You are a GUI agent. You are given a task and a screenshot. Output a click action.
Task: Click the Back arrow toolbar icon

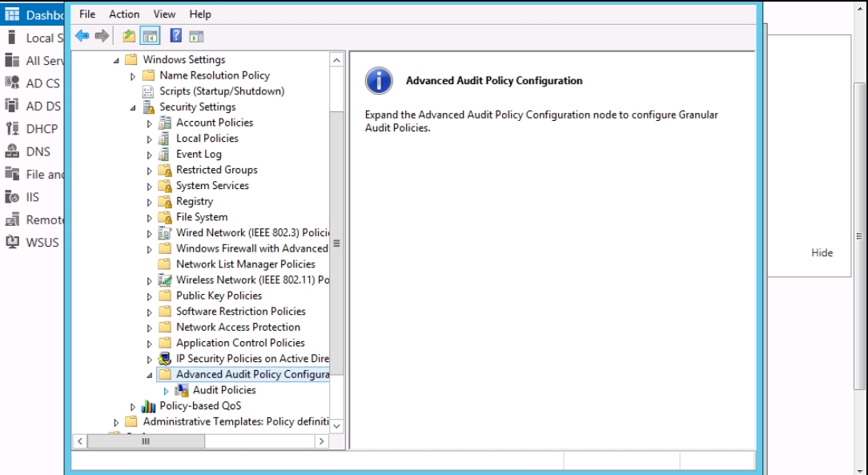(82, 36)
